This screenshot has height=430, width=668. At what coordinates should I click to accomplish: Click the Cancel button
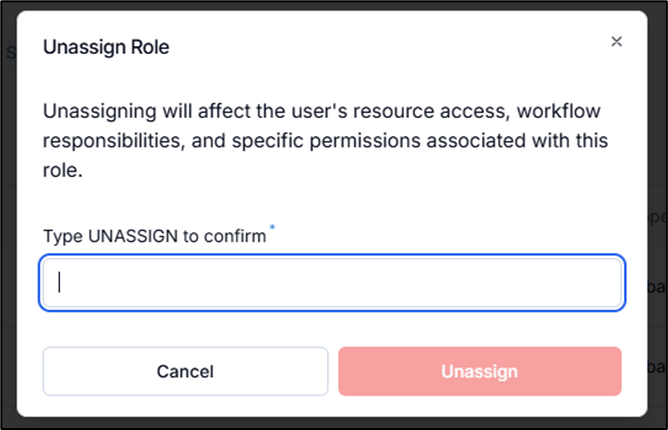[185, 371]
